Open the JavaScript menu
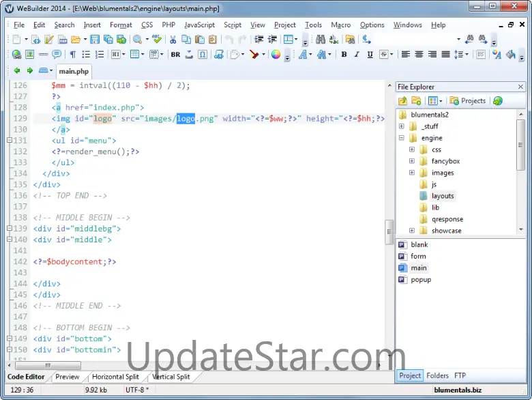The height and width of the screenshot is (400, 532). (x=199, y=25)
